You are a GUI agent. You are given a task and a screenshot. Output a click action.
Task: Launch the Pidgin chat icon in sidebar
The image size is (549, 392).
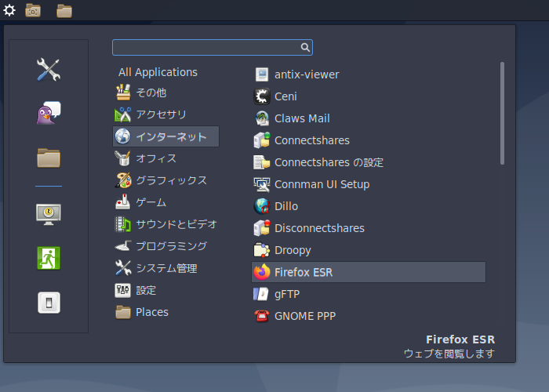pyautogui.click(x=49, y=113)
